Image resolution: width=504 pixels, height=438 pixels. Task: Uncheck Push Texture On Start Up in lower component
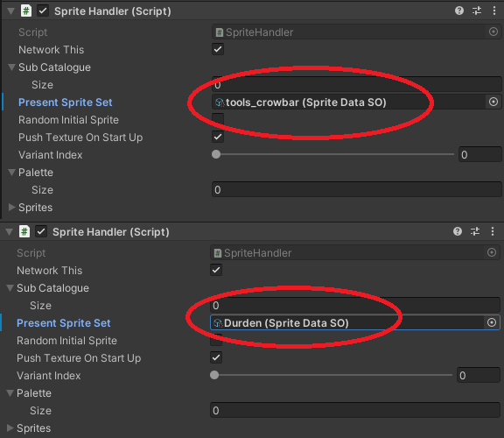216,357
